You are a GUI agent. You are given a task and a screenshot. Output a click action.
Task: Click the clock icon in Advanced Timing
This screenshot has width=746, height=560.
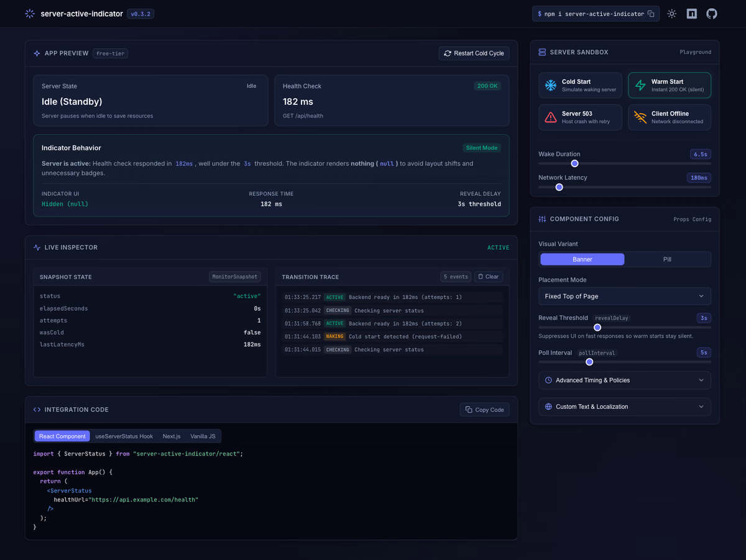coord(548,380)
